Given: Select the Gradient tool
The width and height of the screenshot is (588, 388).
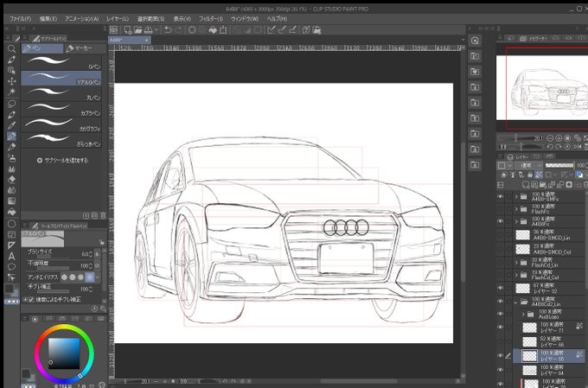Looking at the screenshot, I should pyautogui.click(x=11, y=201).
